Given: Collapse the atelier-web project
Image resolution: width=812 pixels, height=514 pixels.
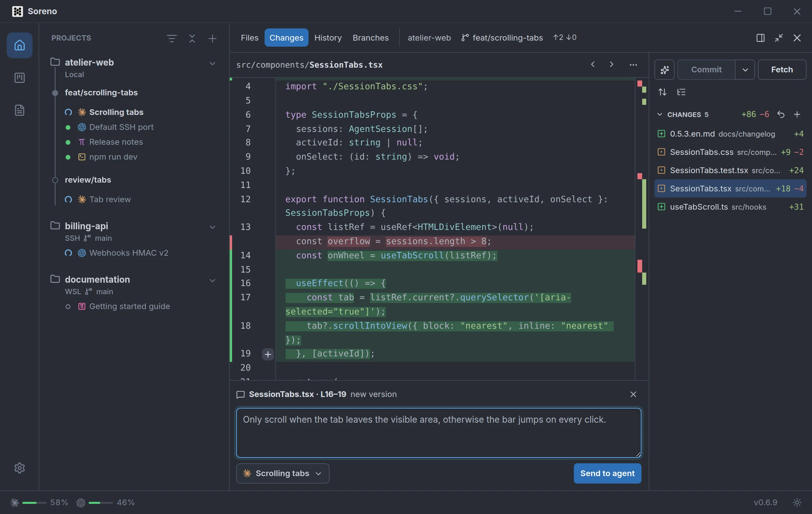Looking at the screenshot, I should (212, 64).
